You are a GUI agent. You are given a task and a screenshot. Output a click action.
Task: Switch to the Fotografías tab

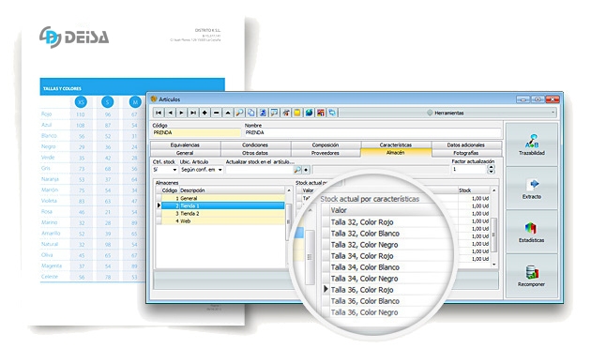tap(466, 153)
